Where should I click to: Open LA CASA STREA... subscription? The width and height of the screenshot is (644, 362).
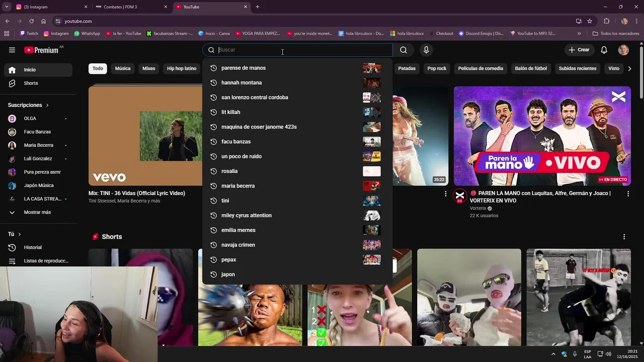pyautogui.click(x=38, y=199)
